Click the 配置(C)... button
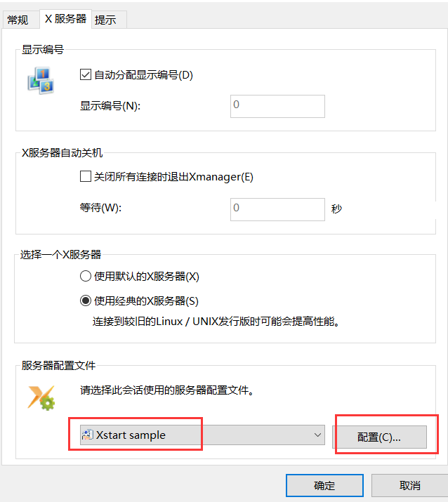The width and height of the screenshot is (448, 502). click(379, 437)
